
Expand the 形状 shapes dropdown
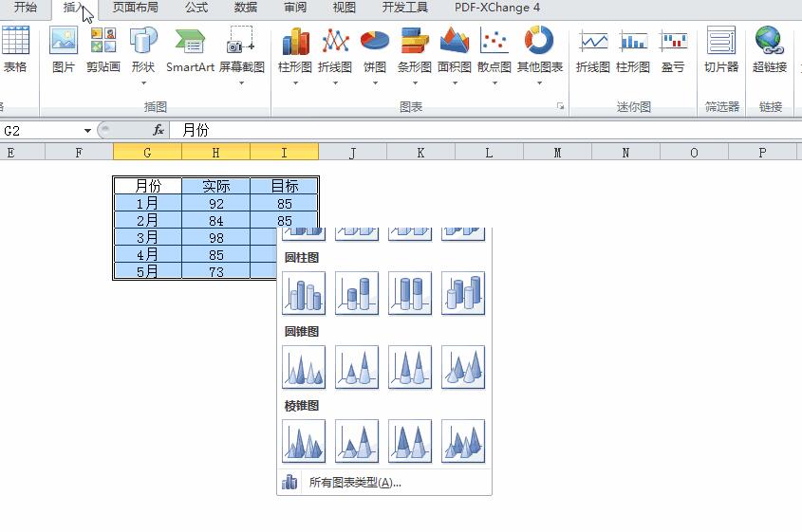(143, 83)
